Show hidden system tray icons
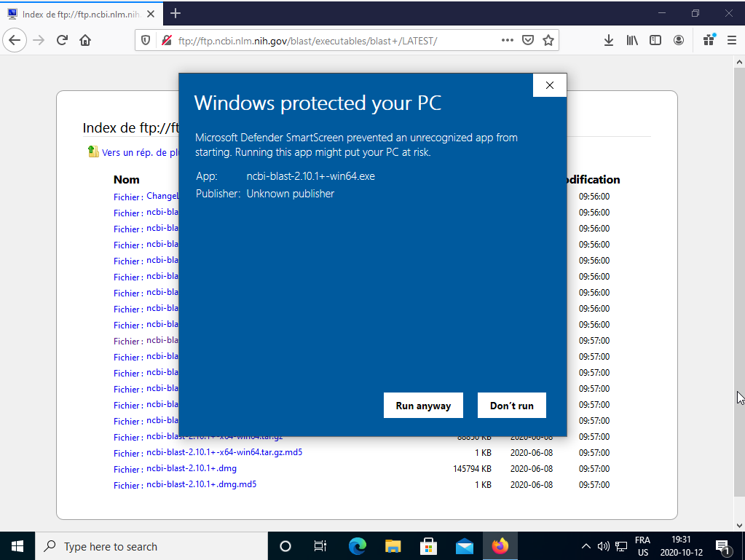 click(586, 546)
